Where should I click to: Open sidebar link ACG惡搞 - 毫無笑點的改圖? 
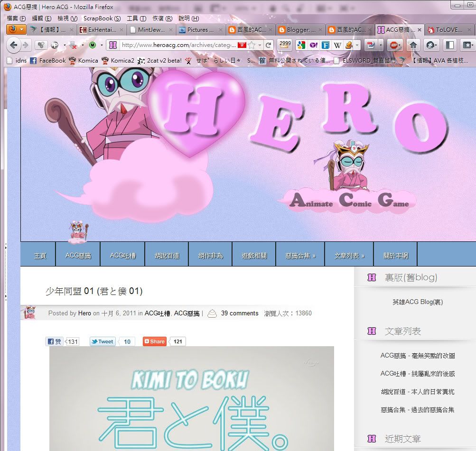pyautogui.click(x=418, y=356)
